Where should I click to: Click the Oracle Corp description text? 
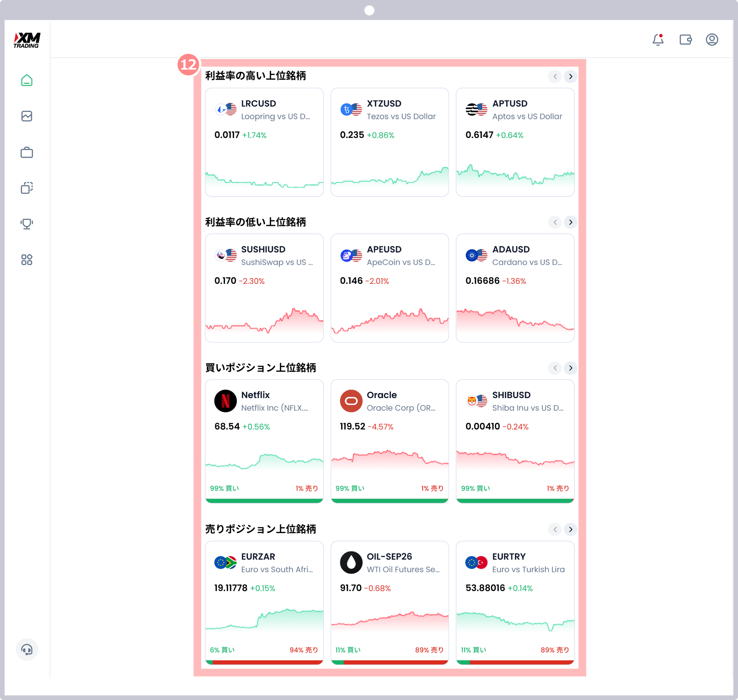click(x=401, y=408)
